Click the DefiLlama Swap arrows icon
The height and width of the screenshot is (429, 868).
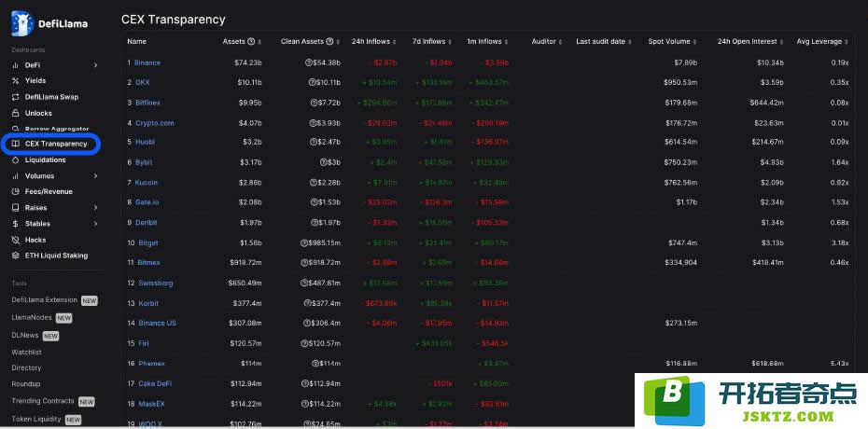pos(16,97)
